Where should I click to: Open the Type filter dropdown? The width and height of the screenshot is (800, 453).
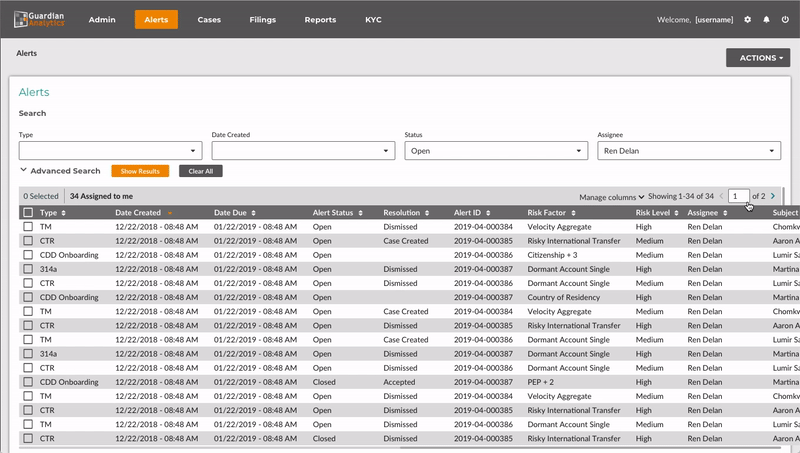pyautogui.click(x=110, y=150)
